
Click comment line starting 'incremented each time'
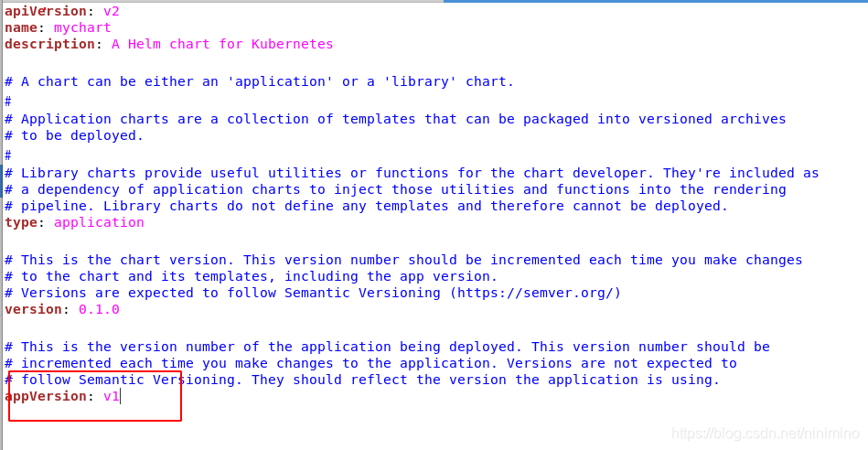pyautogui.click(x=370, y=364)
